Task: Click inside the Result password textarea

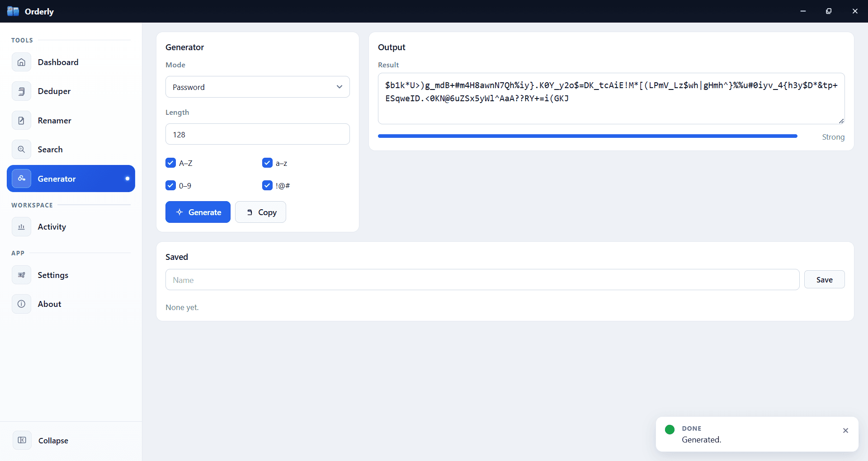Action: (611, 99)
